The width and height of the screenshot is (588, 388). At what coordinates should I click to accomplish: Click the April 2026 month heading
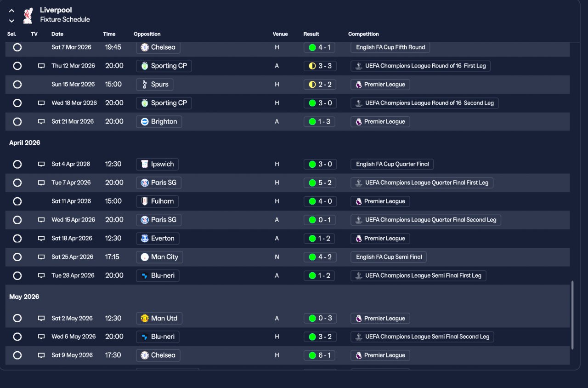(25, 143)
